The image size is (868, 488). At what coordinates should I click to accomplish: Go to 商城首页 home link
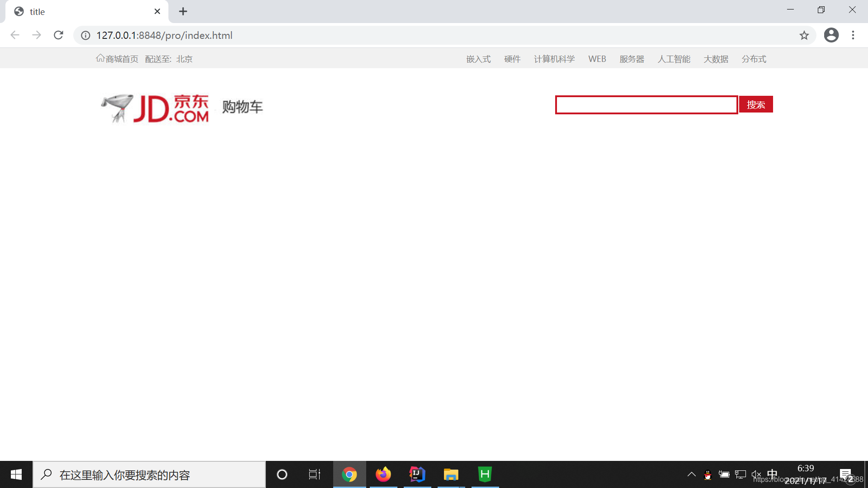117,59
